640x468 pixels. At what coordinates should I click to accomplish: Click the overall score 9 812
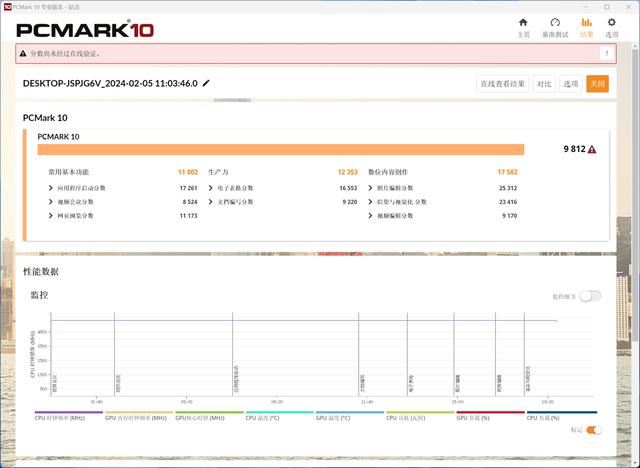tap(574, 149)
